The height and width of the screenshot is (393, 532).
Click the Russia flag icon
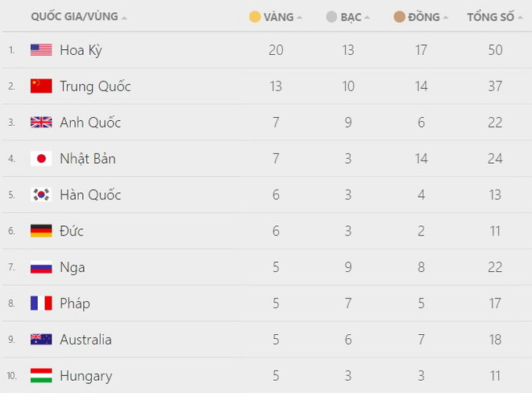(41, 267)
